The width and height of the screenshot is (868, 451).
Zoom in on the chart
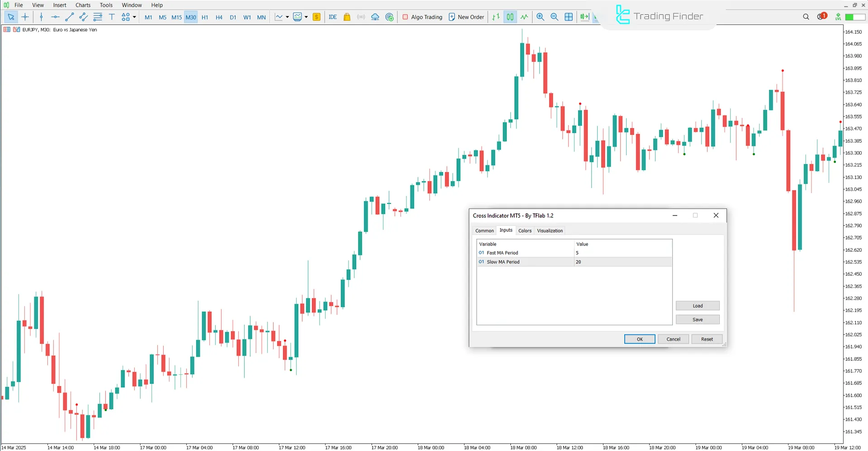tap(540, 17)
